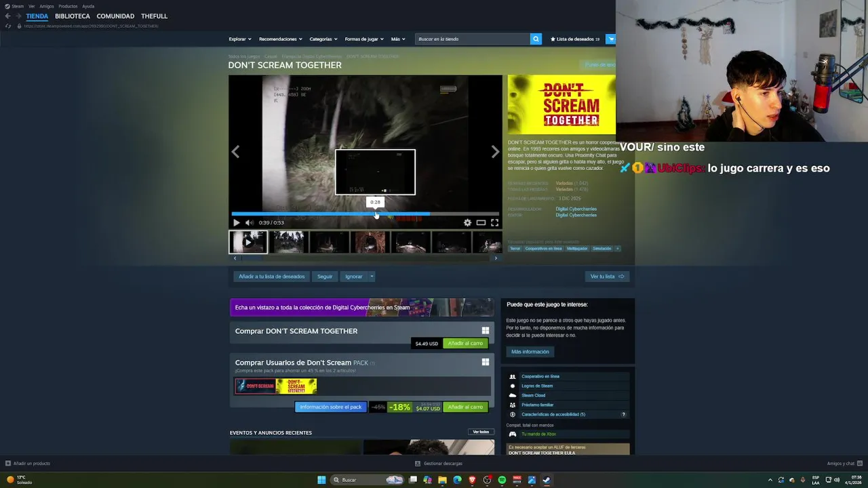
Task: Click the Ignorar button
Action: point(353,277)
